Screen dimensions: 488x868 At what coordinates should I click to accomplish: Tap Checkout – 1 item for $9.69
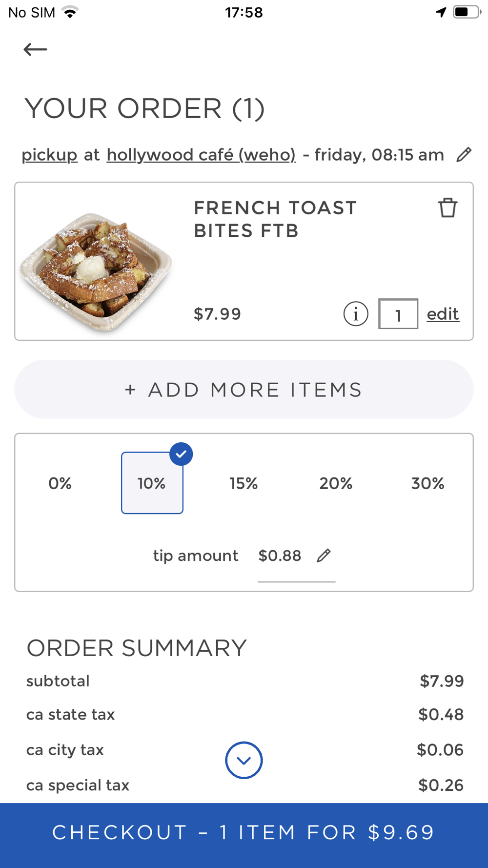pyautogui.click(x=244, y=832)
